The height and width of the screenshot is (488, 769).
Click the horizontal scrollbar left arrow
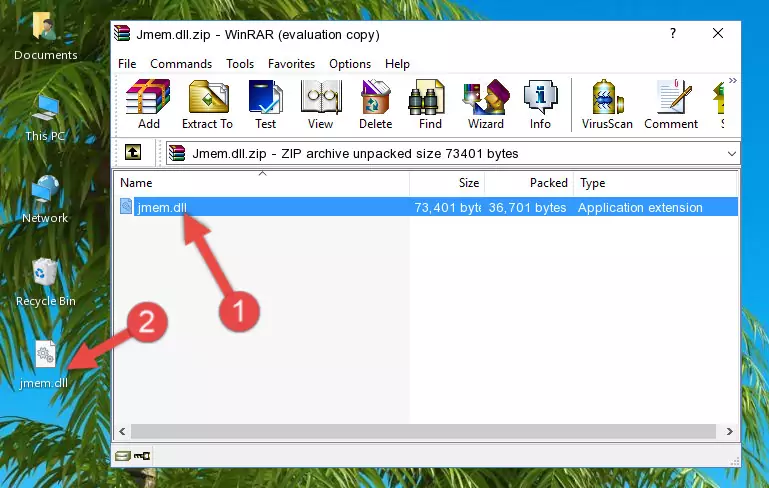[123, 432]
